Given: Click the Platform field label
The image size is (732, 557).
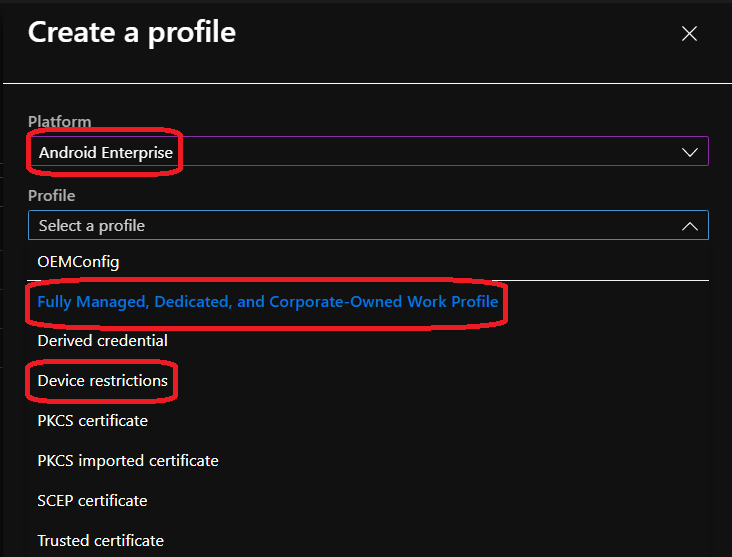Looking at the screenshot, I should point(59,122).
